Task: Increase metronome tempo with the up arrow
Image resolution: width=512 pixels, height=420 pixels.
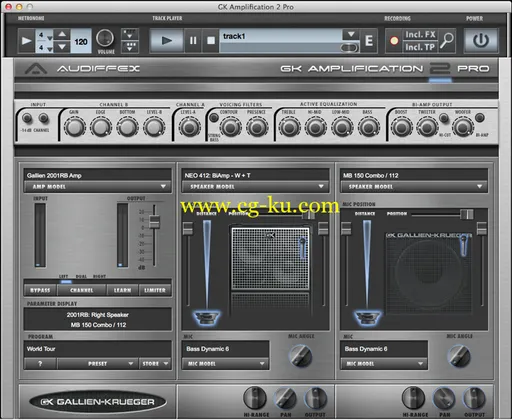Action: (x=62, y=34)
